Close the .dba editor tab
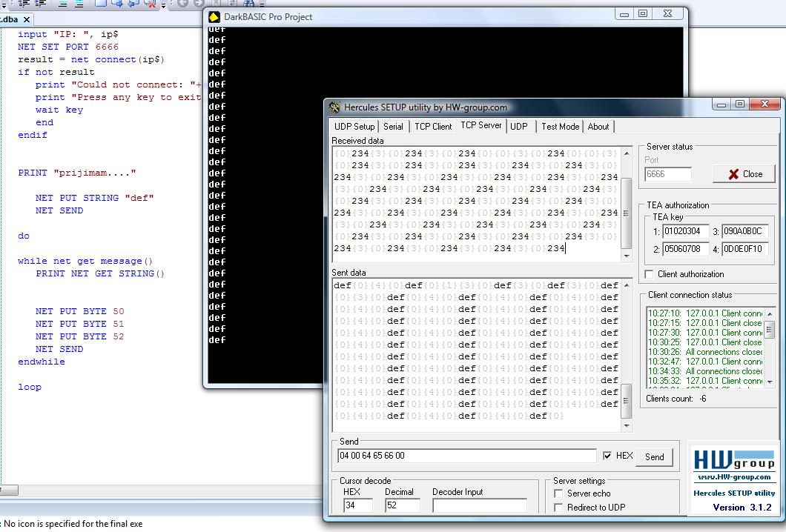Image resolution: width=786 pixels, height=532 pixels. [27, 19]
